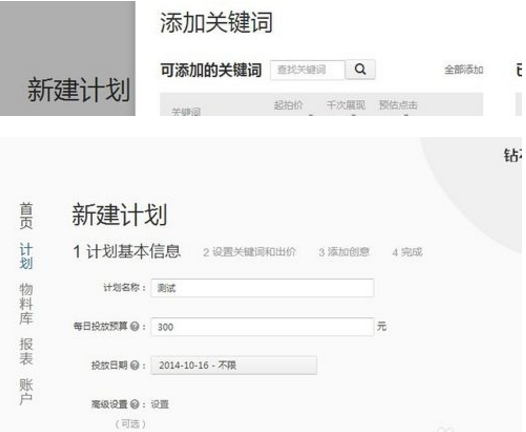Open 物料库 in the left sidebar

[x=26, y=304]
